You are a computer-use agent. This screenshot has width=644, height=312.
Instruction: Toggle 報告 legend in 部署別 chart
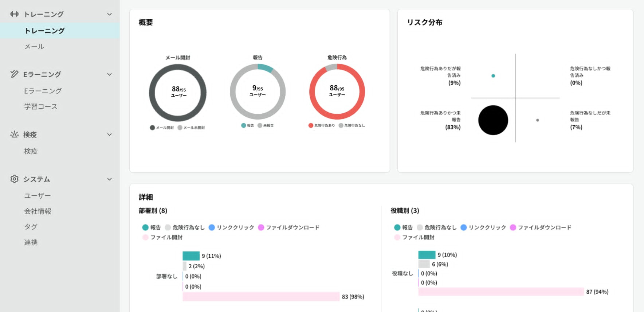click(151, 227)
